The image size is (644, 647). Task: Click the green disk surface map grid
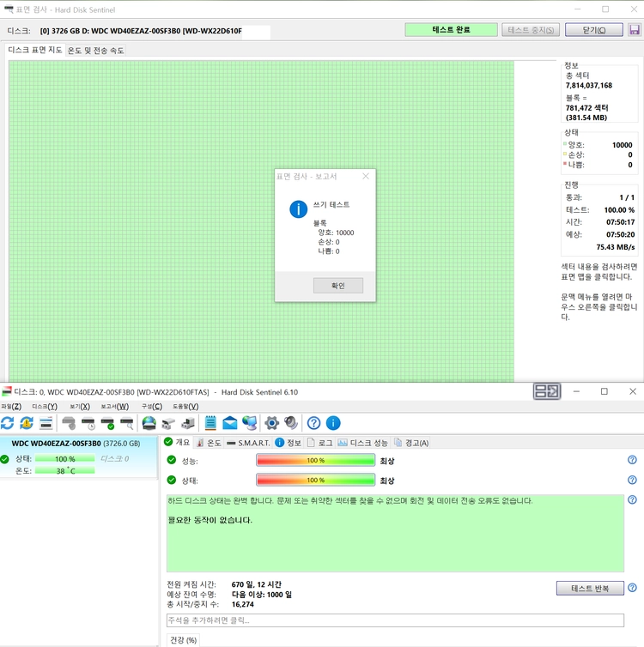(261, 221)
